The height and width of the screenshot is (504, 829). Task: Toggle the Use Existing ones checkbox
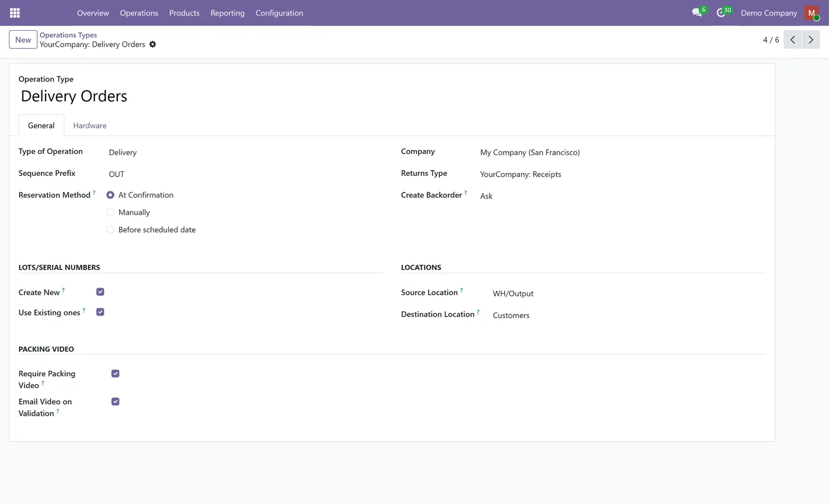tap(100, 312)
